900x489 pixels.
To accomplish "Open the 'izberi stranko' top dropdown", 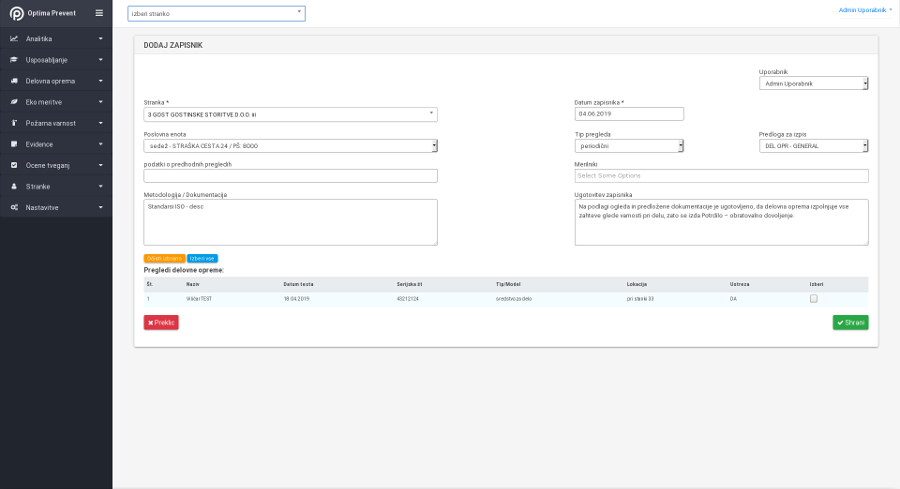I will pyautogui.click(x=216, y=13).
